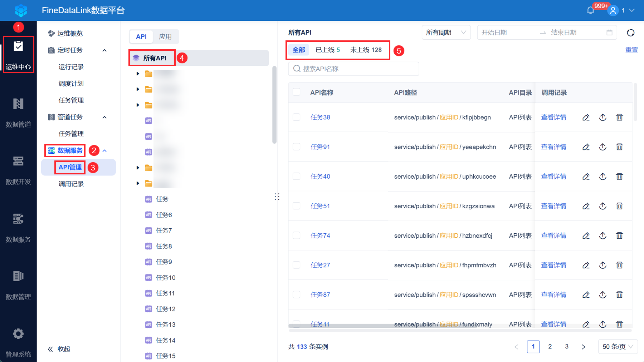Click the search magnifier icon
The image size is (644, 362).
[x=297, y=69]
